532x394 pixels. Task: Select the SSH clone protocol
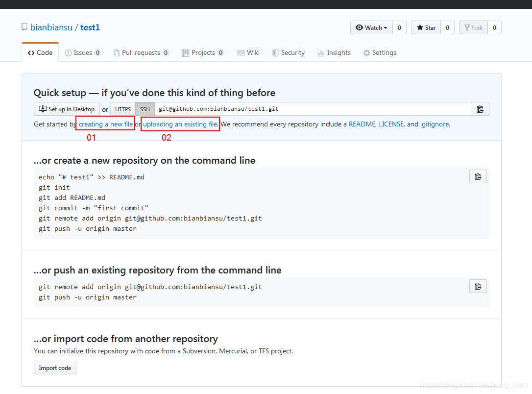coord(145,109)
